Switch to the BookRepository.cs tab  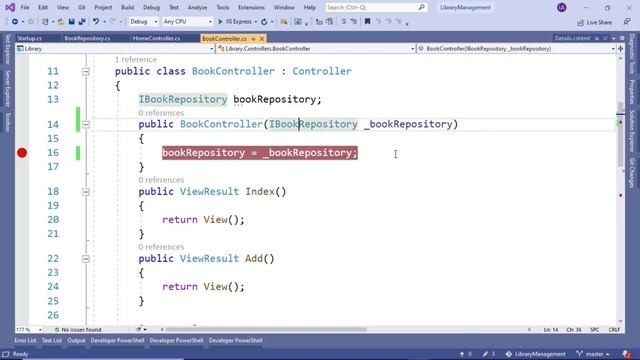pos(87,38)
